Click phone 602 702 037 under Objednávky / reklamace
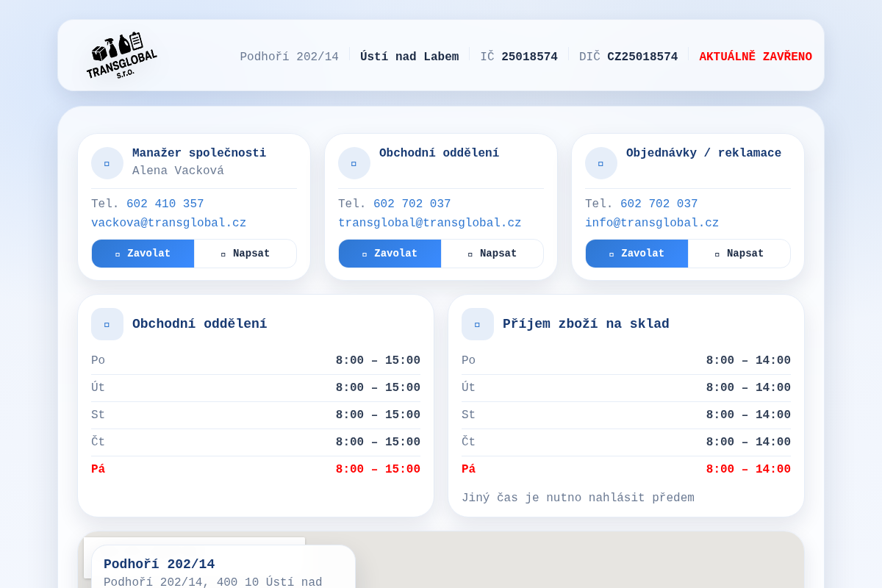 coord(659,204)
